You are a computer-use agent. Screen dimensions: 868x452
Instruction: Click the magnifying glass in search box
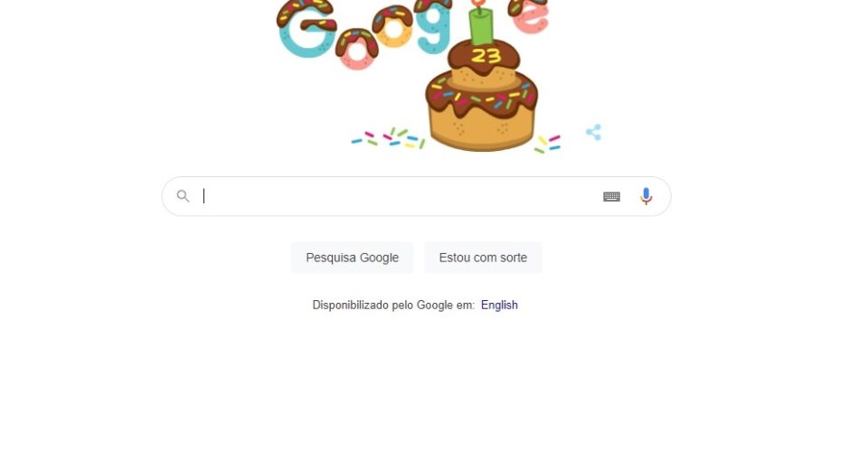(184, 196)
